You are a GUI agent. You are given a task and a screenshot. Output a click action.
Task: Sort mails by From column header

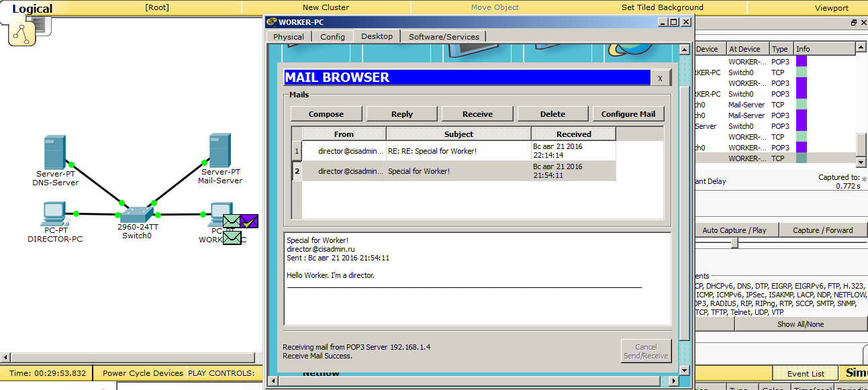[x=344, y=134]
